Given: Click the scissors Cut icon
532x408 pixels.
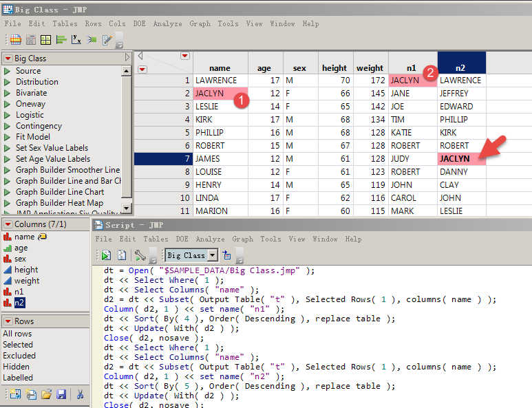Looking at the screenshot, I should pos(80,394).
